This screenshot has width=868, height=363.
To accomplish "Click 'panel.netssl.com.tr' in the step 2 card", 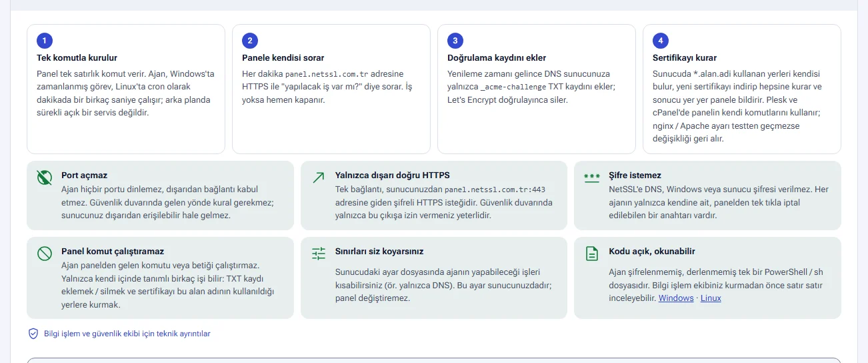I will pos(327,74).
